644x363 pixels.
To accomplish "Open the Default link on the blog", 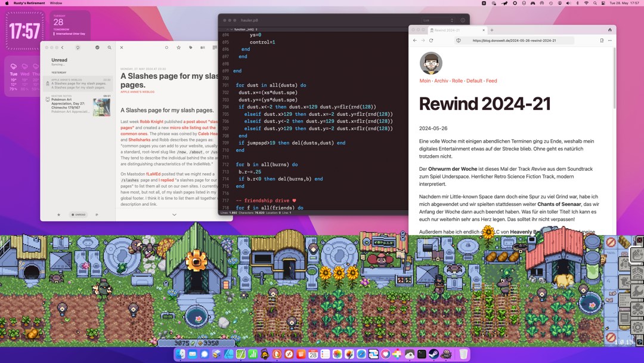I will pos(474,81).
